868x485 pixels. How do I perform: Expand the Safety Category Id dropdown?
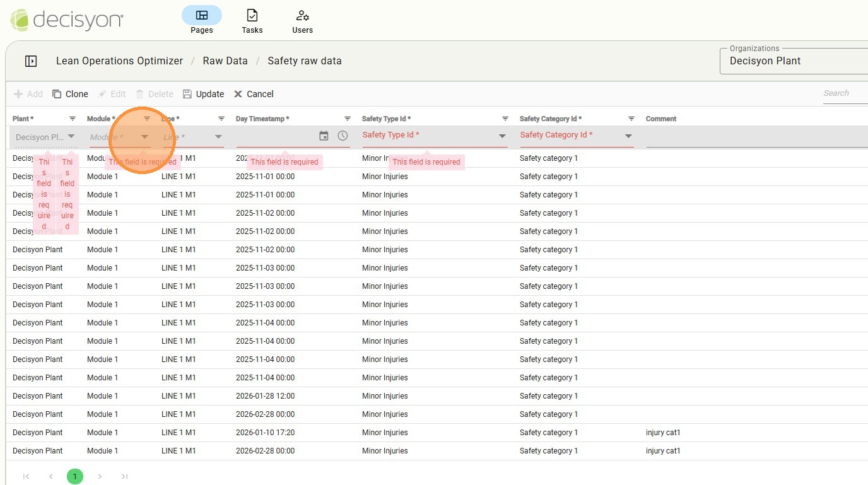[628, 136]
